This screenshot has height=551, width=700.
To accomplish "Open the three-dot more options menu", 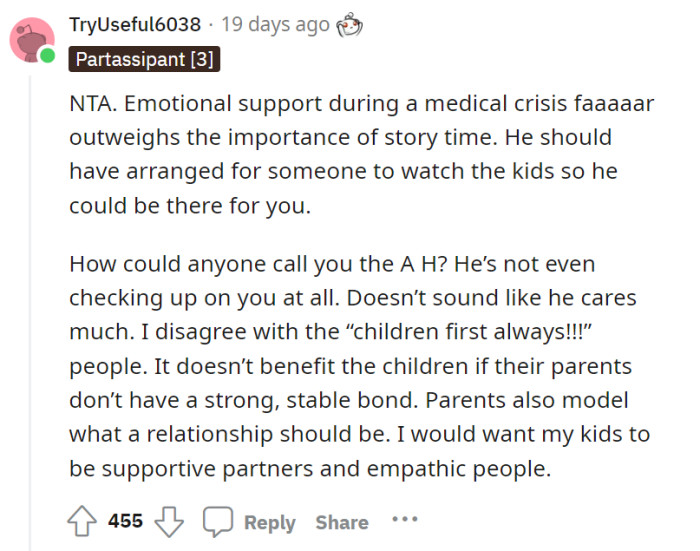I will pos(405,521).
